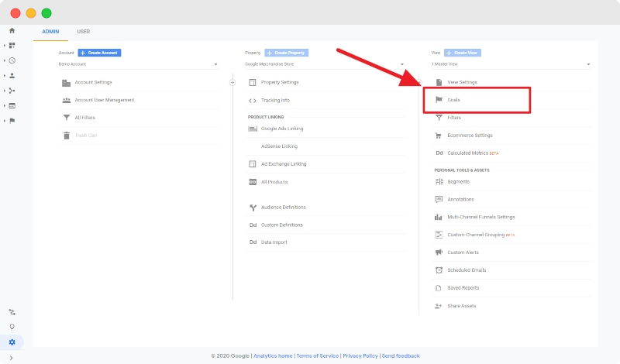Click the Custom Alerts megaphone icon
Viewport: 620px width, 364px height.
pos(439,252)
